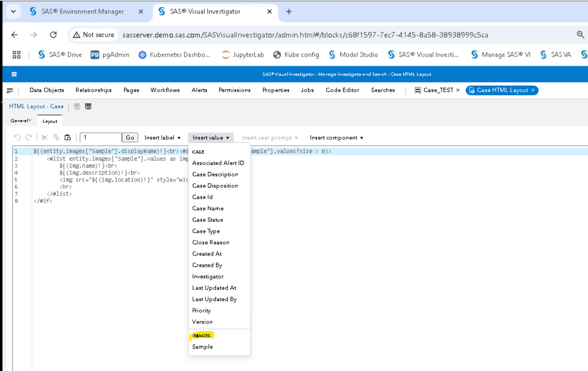Select Case Name from the insert value menu
588x371 pixels.
pos(208,208)
